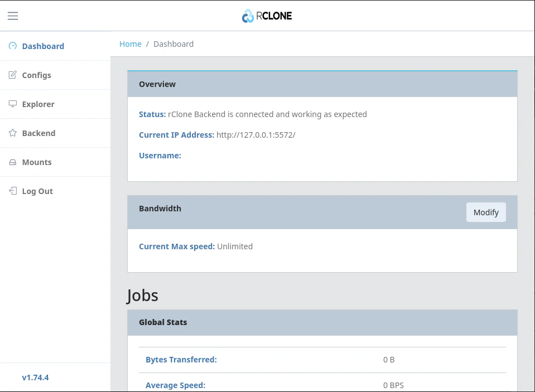Click the Average Speed label
The width and height of the screenshot is (535, 392).
click(x=175, y=385)
